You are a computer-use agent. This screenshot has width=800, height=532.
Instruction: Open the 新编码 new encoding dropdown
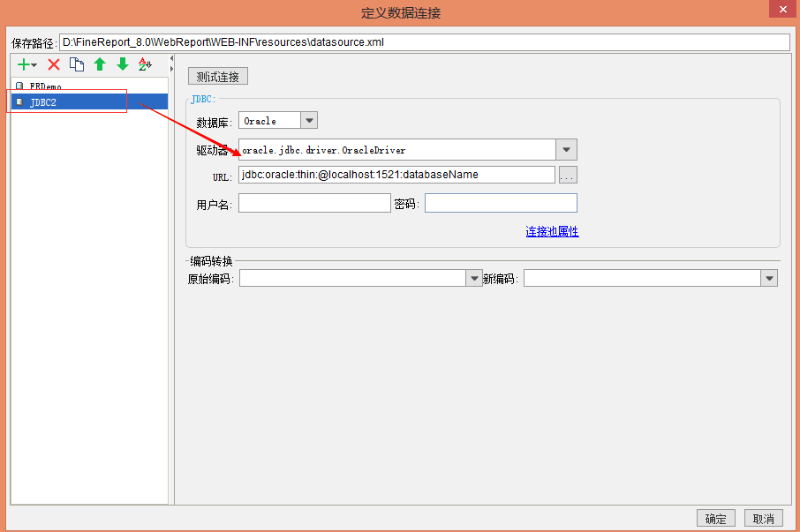pos(769,278)
